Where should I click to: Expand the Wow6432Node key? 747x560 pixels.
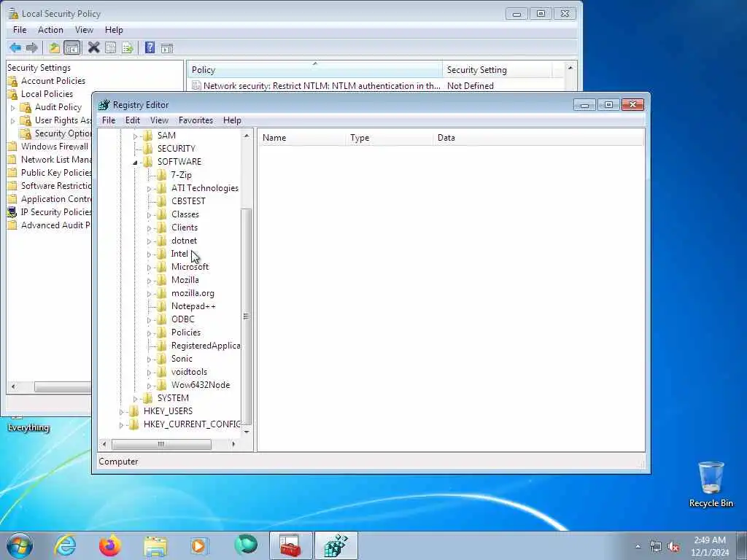[x=149, y=386]
